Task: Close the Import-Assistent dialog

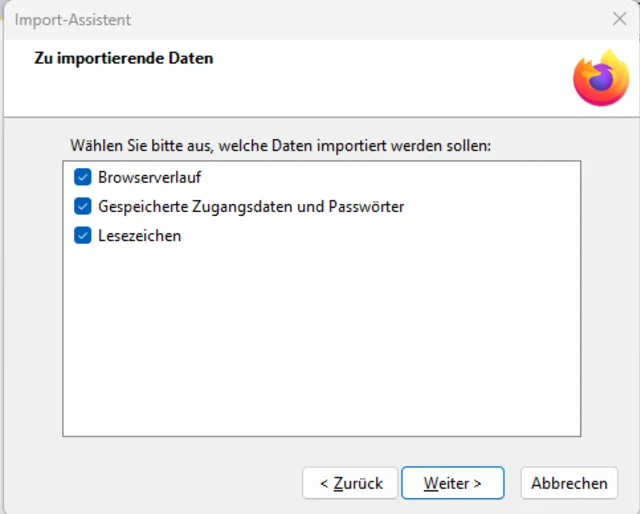Action: point(619,19)
